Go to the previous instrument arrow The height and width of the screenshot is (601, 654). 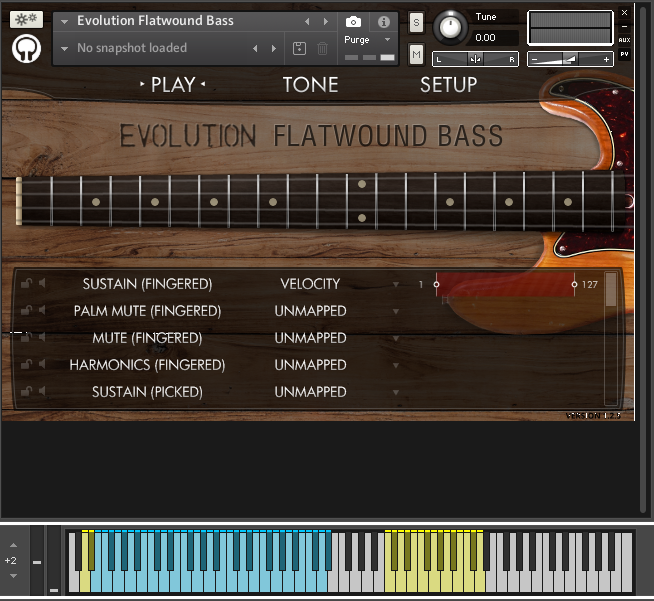[307, 21]
